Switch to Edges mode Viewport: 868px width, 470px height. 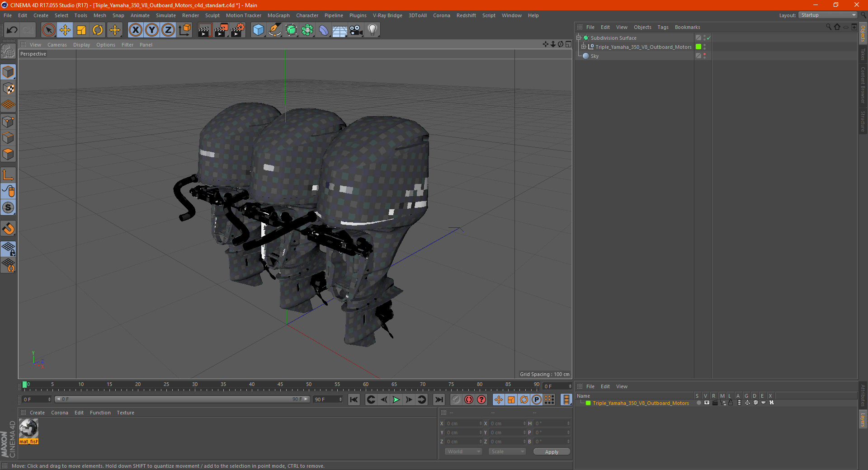(9, 138)
